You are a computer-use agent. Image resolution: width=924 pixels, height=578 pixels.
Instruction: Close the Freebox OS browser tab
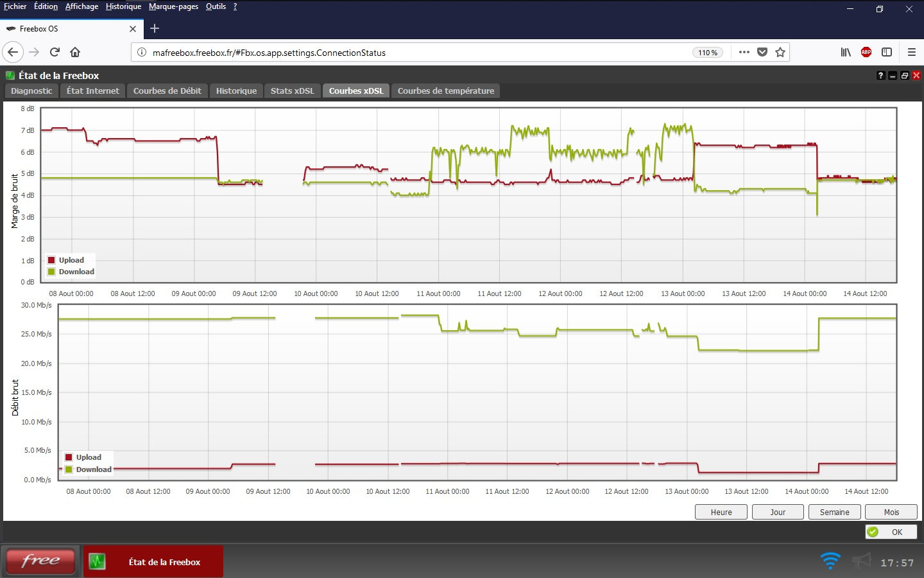tap(133, 29)
